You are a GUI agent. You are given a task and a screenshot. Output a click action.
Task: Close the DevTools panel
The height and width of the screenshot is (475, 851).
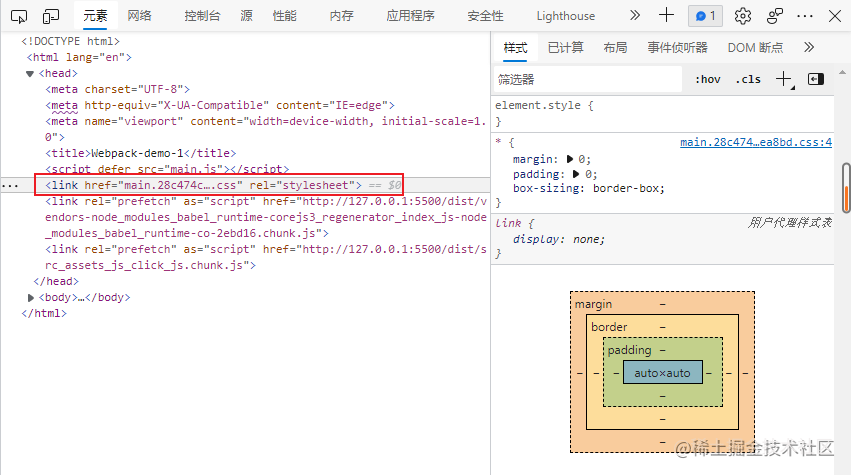click(835, 16)
